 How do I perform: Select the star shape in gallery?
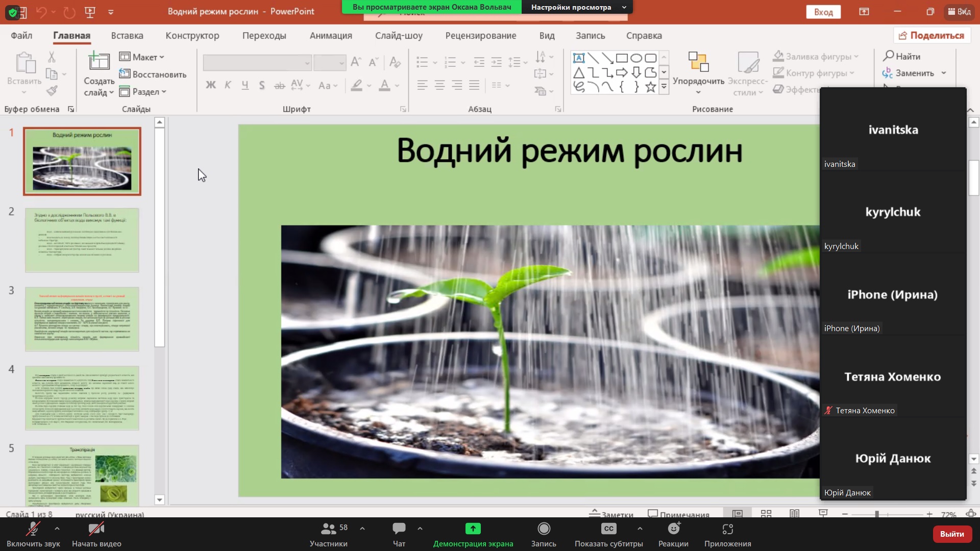click(x=650, y=87)
